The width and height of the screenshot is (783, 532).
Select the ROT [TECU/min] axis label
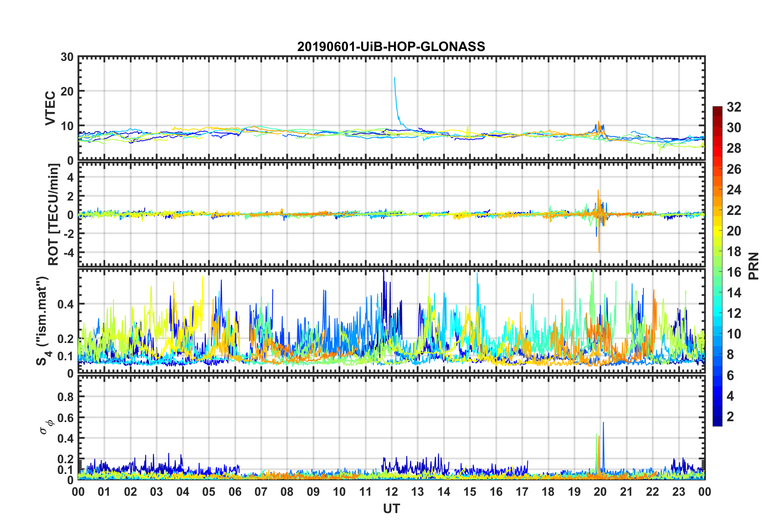click(x=54, y=215)
